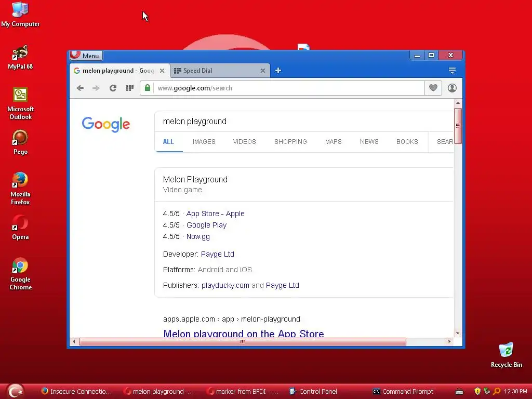The width and height of the screenshot is (532, 399).
Task: Go back with the browser back arrow
Action: [80, 88]
